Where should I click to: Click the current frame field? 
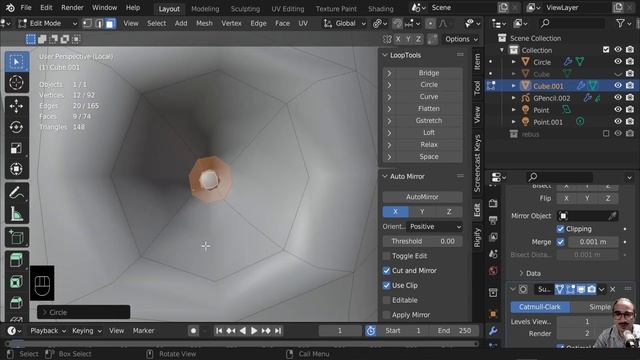click(x=340, y=331)
